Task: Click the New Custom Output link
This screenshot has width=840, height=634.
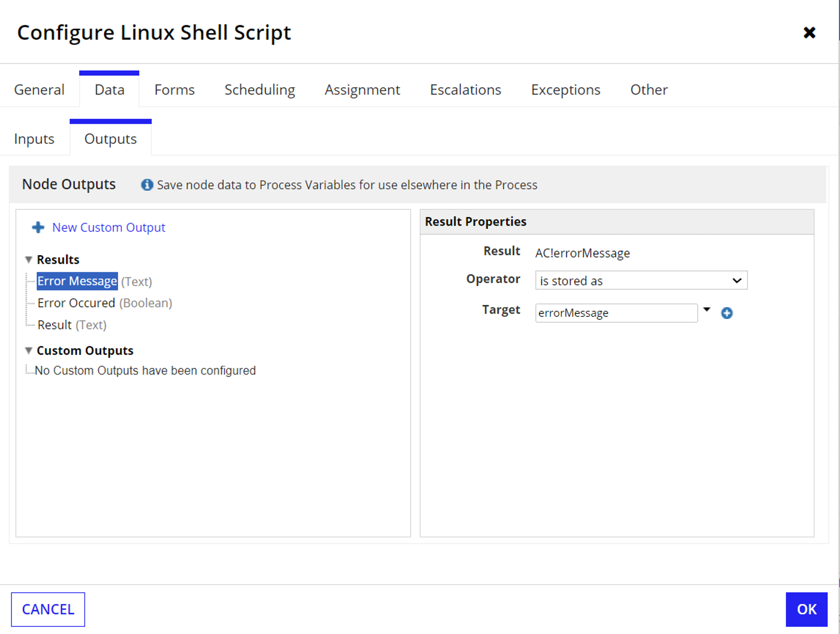Action: coord(108,227)
